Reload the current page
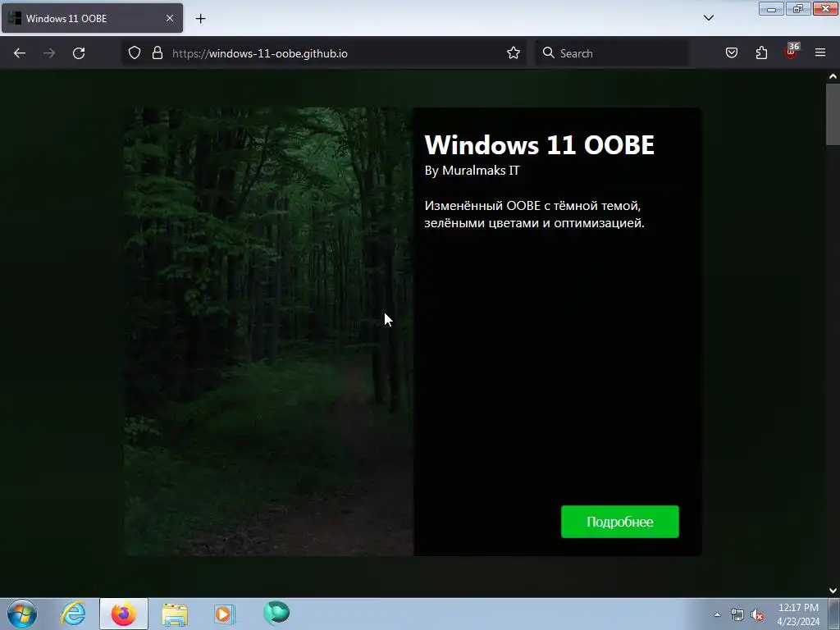 coord(79,53)
